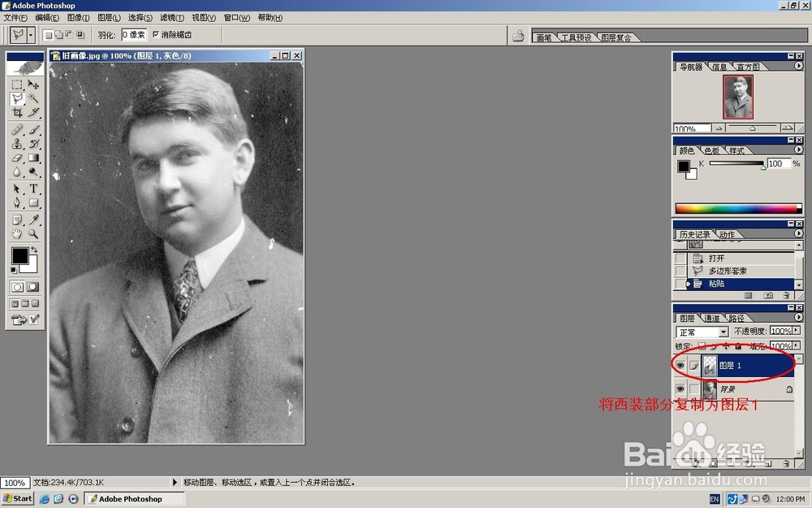Set history brush source for 打开 state
This screenshot has height=508, width=812.
[x=680, y=258]
